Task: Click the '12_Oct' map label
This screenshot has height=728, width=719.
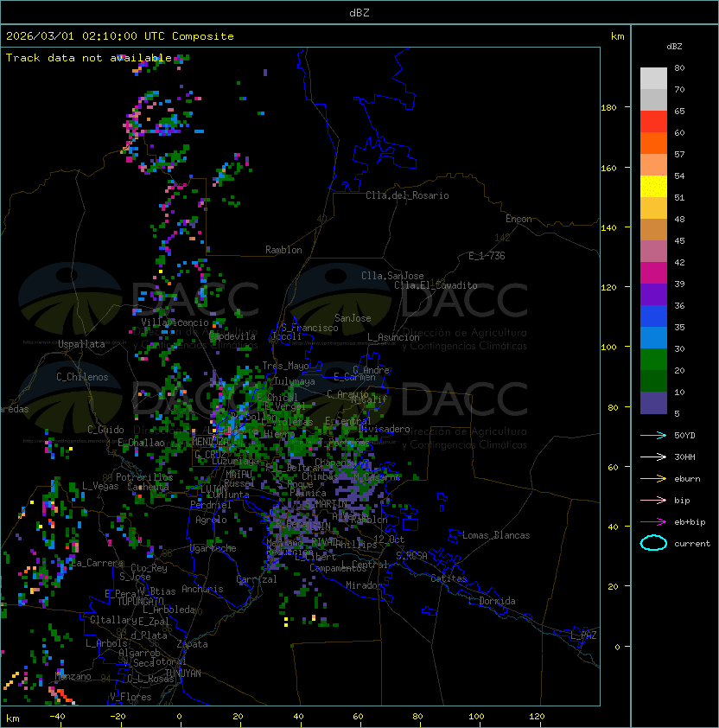Action: click(389, 540)
